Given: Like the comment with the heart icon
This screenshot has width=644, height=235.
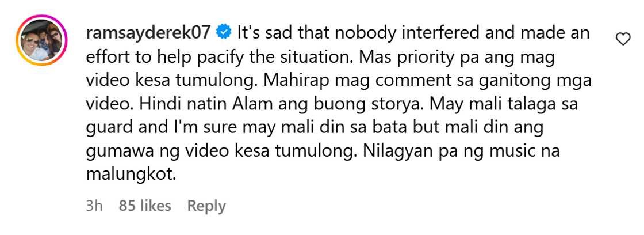Looking at the screenshot, I should 623,39.
